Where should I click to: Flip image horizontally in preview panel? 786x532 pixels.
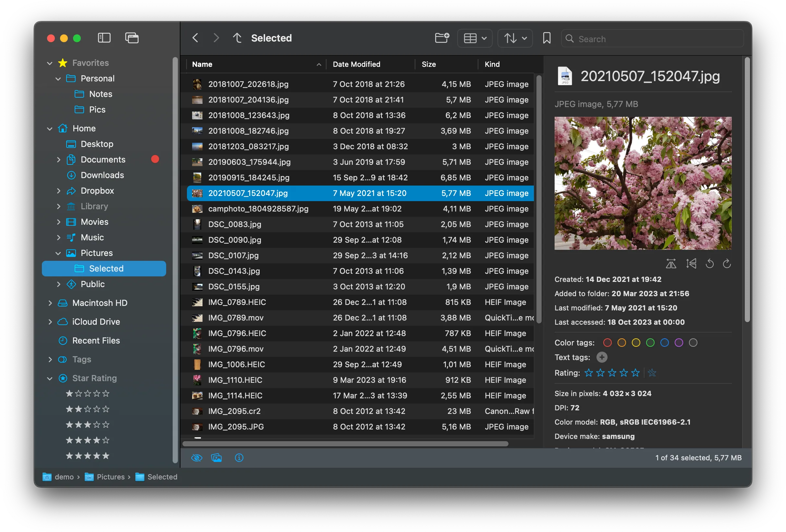[671, 263]
